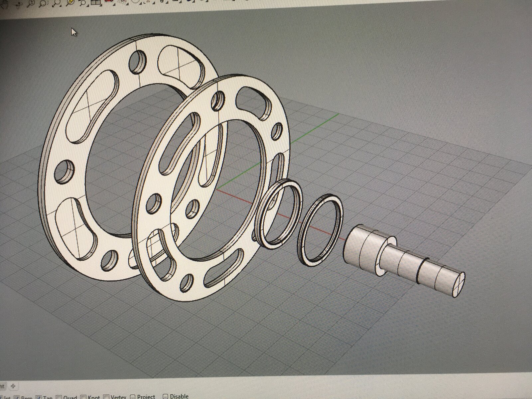Click the Undo view change magnifier
The width and height of the screenshot is (532, 399).
click(x=83, y=3)
